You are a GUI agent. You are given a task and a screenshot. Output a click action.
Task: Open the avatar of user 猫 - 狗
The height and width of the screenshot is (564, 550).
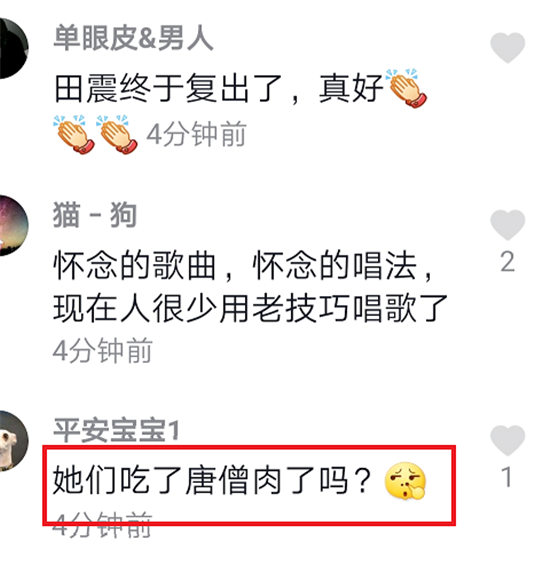point(13,226)
